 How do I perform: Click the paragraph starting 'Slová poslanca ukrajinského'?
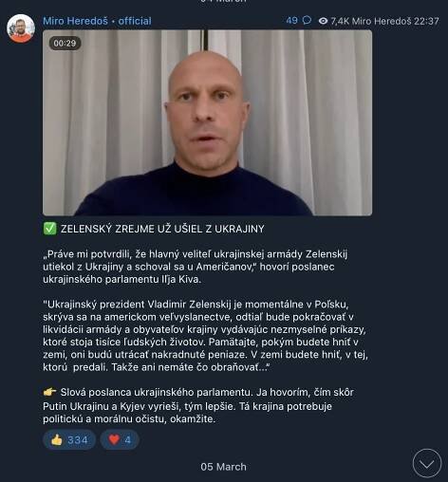coord(198,406)
